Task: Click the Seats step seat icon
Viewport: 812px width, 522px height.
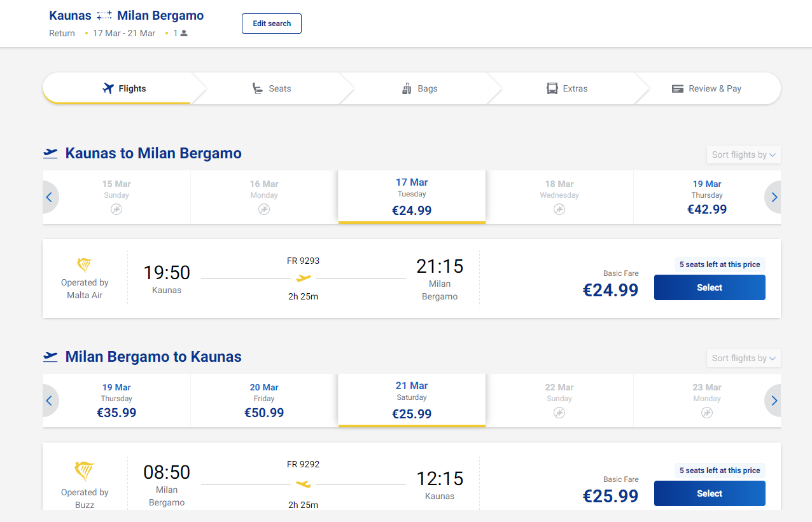Action: pyautogui.click(x=258, y=88)
